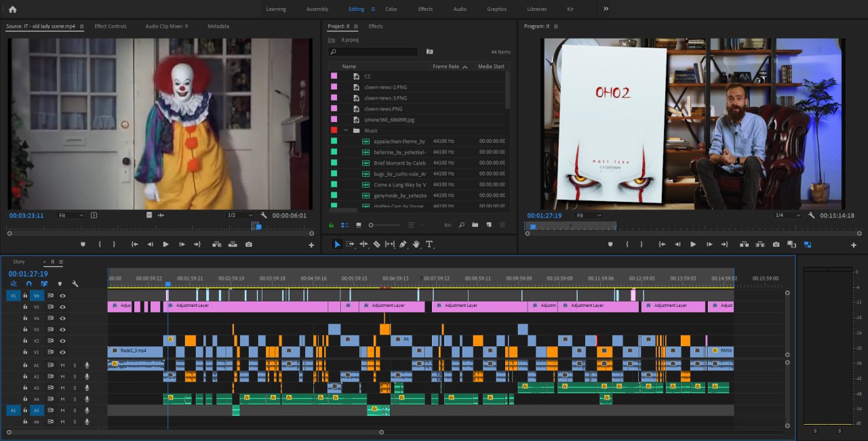Play the Program monitor
Image resolution: width=868 pixels, height=441 pixels.
pos(693,244)
